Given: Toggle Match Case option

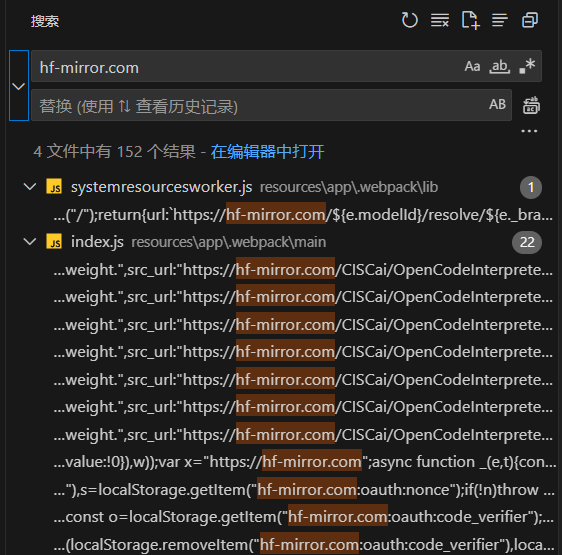Looking at the screenshot, I should click(472, 66).
